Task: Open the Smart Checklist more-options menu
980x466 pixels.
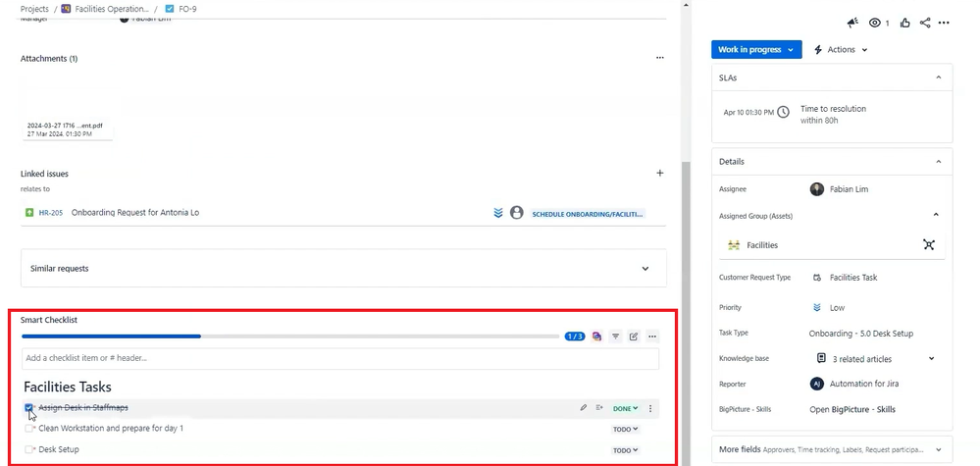Action: [652, 337]
